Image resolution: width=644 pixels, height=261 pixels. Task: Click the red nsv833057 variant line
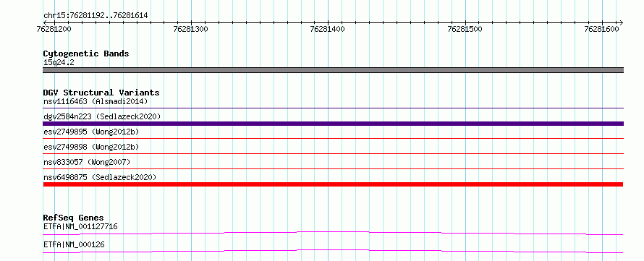pos(334,168)
